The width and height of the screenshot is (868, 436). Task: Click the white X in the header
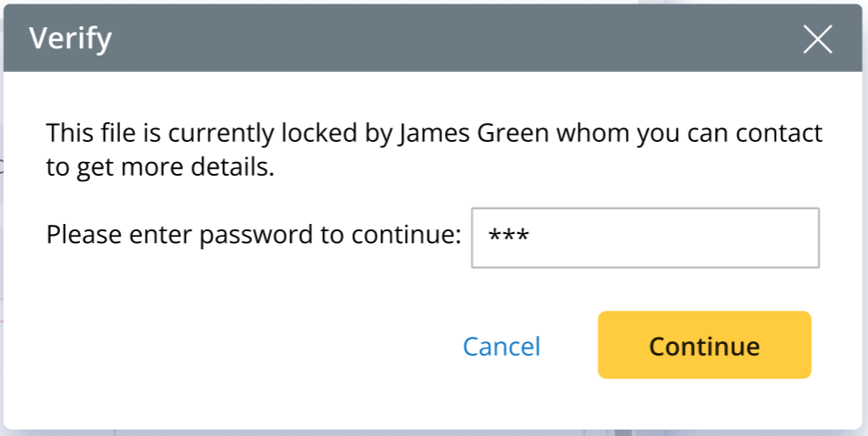[x=817, y=39]
